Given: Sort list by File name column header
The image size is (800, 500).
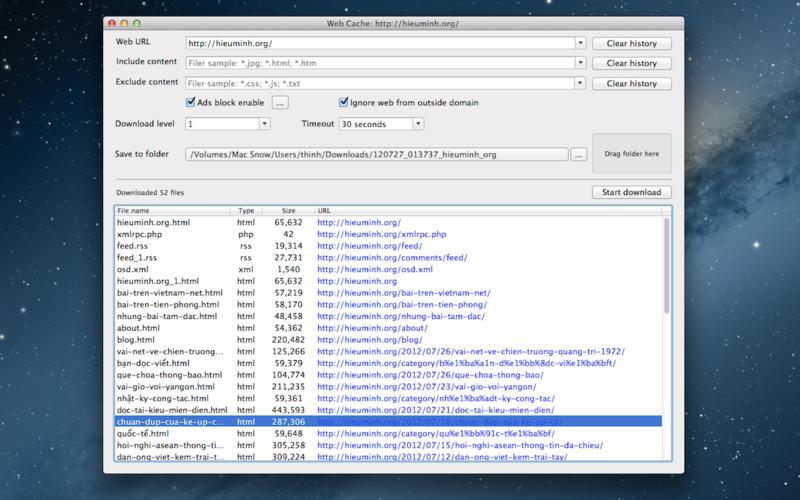Looking at the screenshot, I should click(172, 211).
